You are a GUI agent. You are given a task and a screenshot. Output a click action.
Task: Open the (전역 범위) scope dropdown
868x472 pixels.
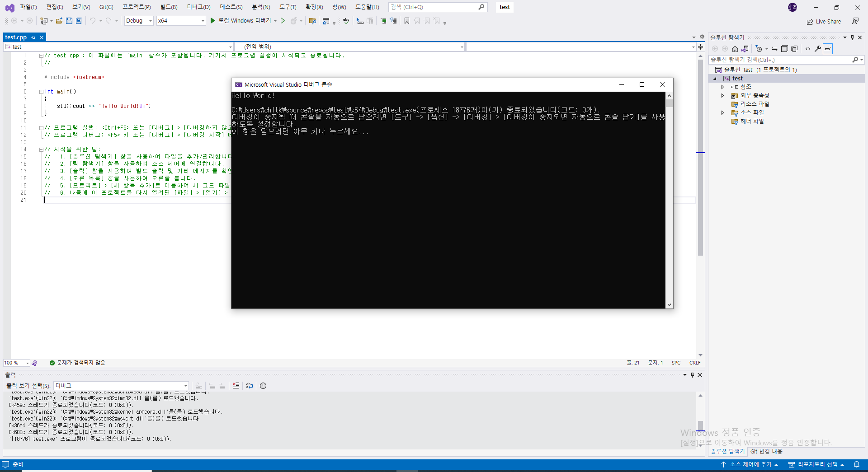349,47
